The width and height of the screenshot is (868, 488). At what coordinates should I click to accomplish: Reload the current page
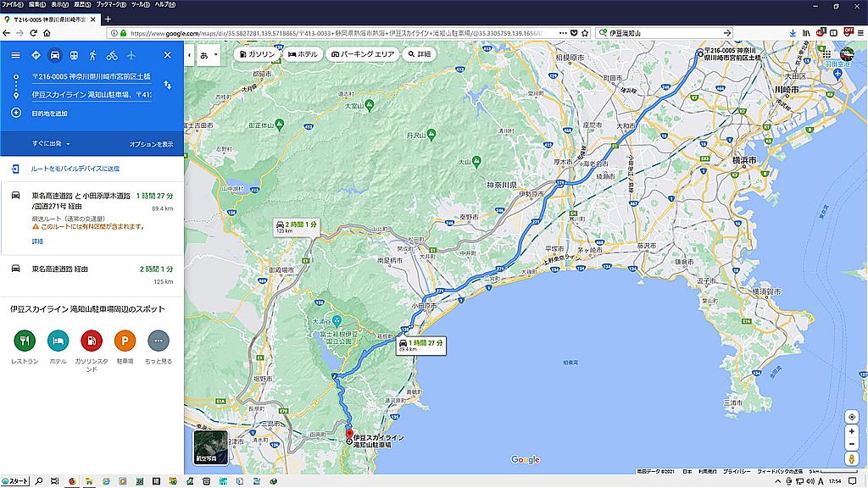click(33, 33)
